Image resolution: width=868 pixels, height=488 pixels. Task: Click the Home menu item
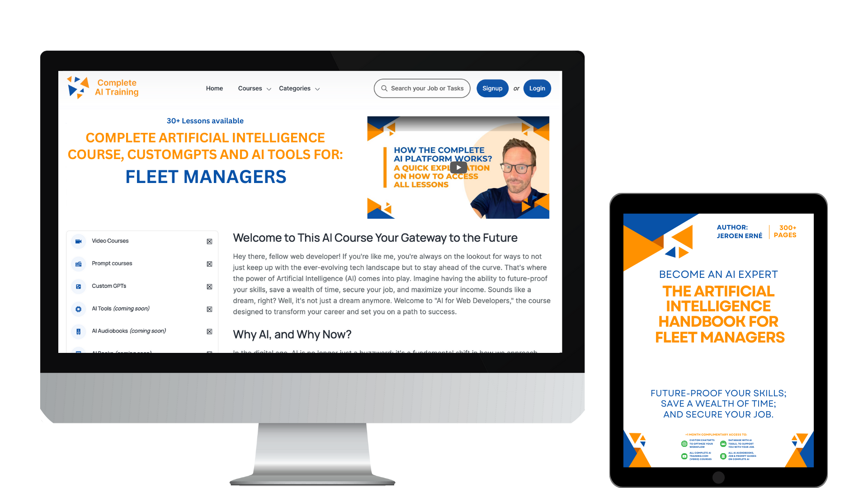click(214, 88)
